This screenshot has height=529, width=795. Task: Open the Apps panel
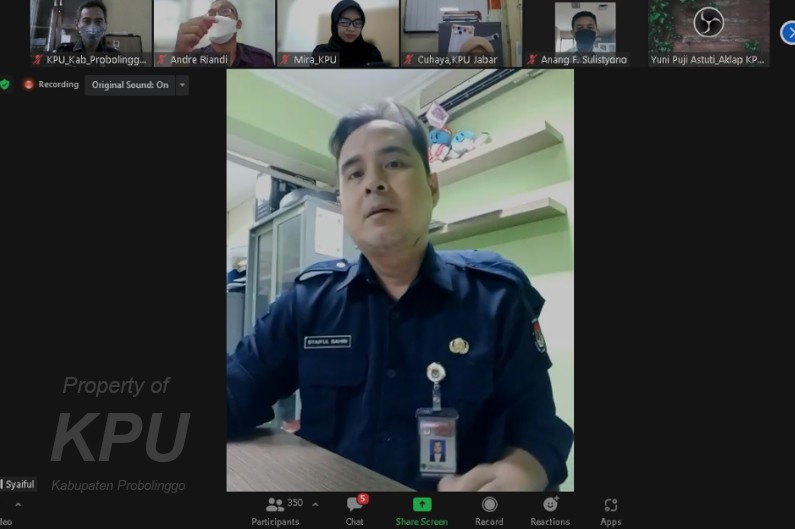point(611,510)
